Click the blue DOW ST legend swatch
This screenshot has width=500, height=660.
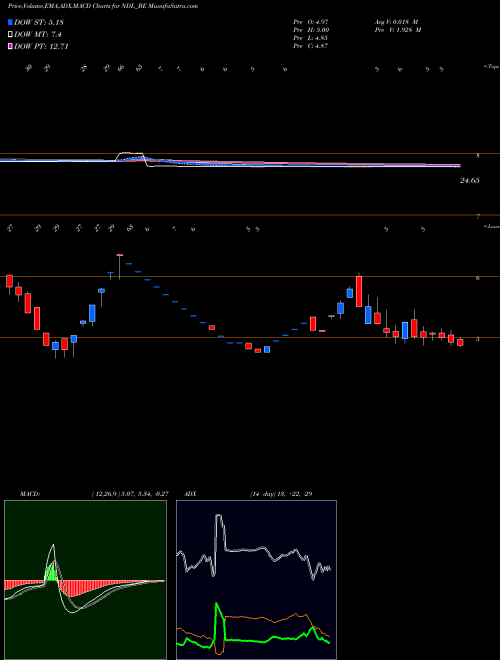pyautogui.click(x=10, y=22)
